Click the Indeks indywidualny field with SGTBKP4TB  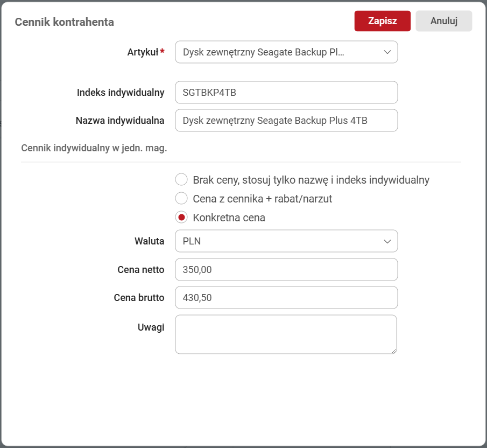tap(286, 93)
